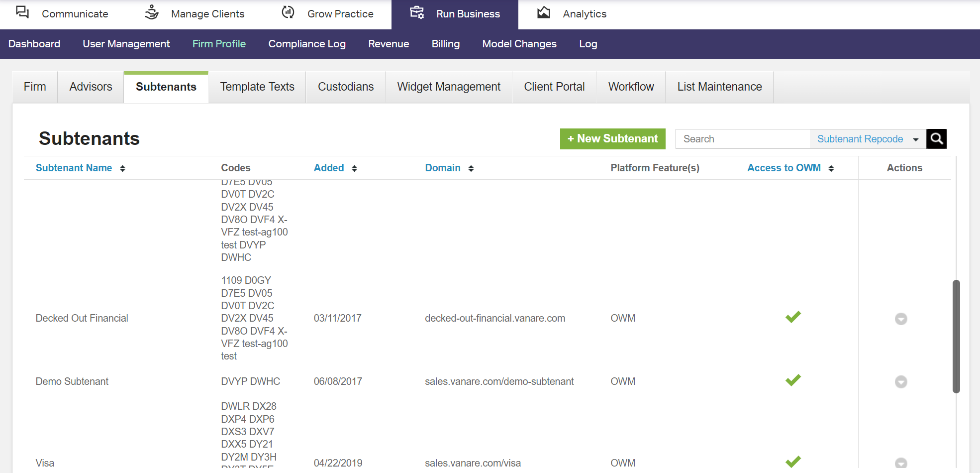Screen dimensions: 980x473
Task: Click OWM access checkmark for Visa
Action: coord(793,462)
